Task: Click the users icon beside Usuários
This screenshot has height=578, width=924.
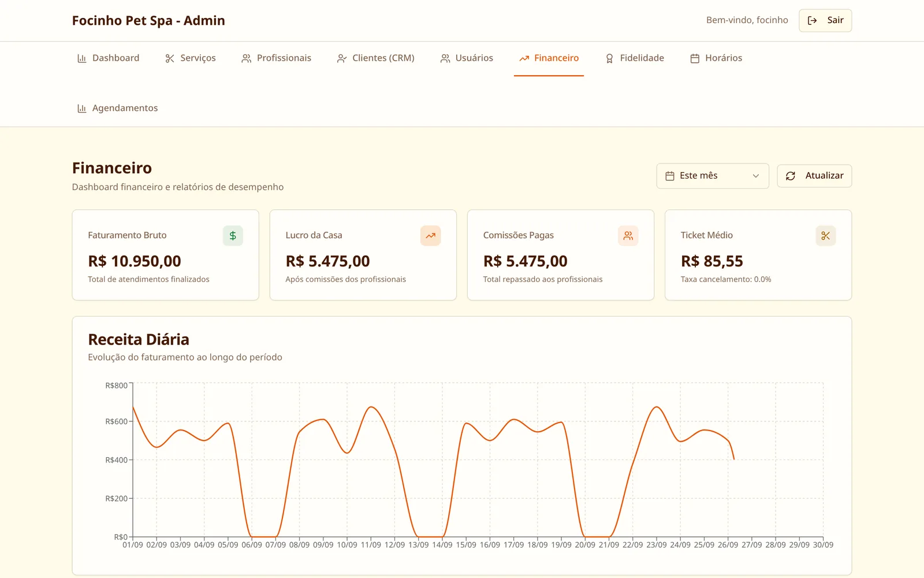Action: pos(445,58)
